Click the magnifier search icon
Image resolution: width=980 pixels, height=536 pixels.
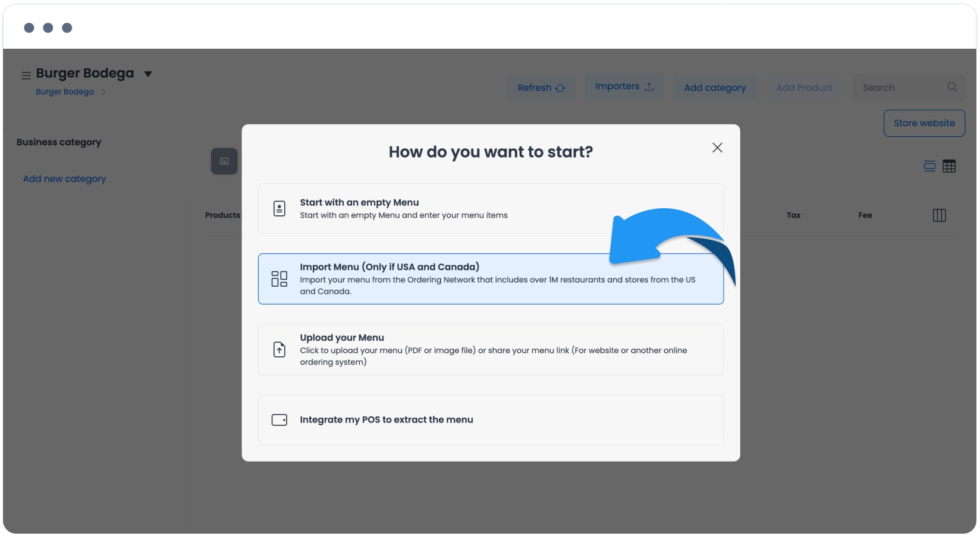(x=952, y=87)
